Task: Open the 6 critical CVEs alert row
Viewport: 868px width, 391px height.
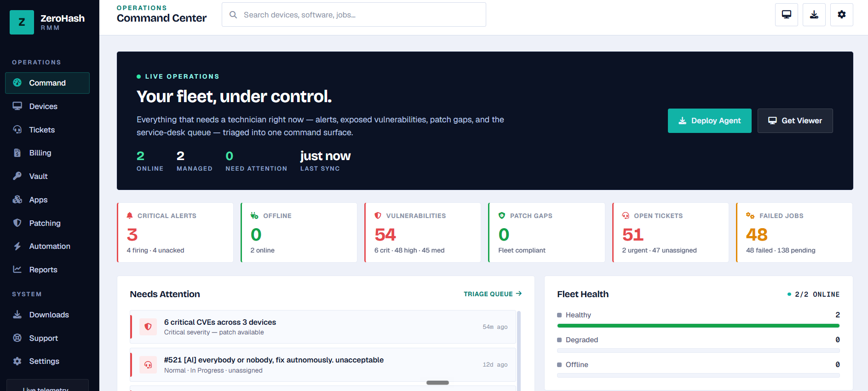Action: tap(323, 327)
